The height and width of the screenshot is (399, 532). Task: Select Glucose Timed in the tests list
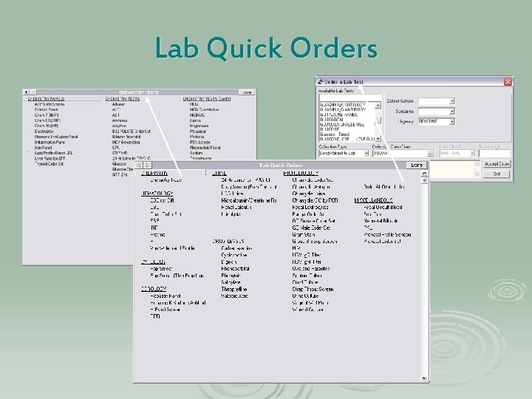(x=335, y=134)
